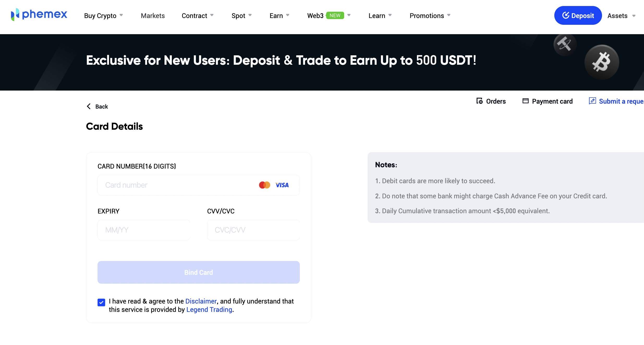
Task: Click the MM/YY expiry field
Action: pos(144,230)
